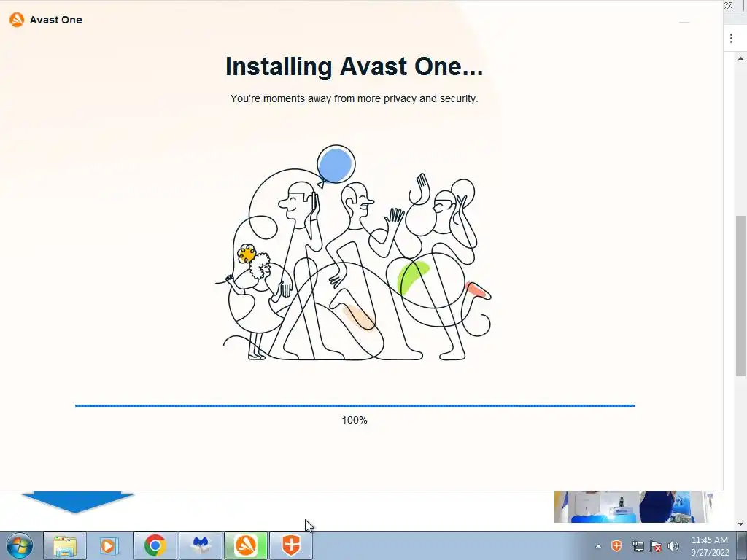The width and height of the screenshot is (747, 560).
Task: Open network status tray icon
Action: click(638, 546)
